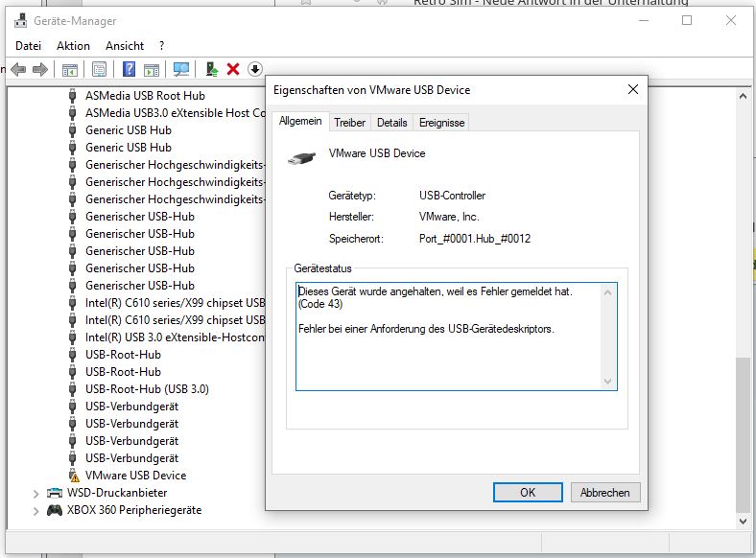Open the Datei menu
The image size is (756, 558).
pyautogui.click(x=28, y=46)
